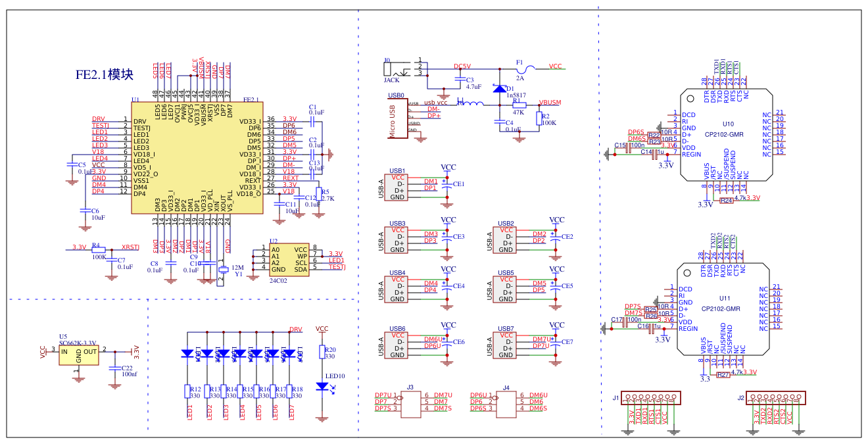The image size is (868, 444).
Task: Select resistor R4 100K
Action: pyautogui.click(x=97, y=250)
